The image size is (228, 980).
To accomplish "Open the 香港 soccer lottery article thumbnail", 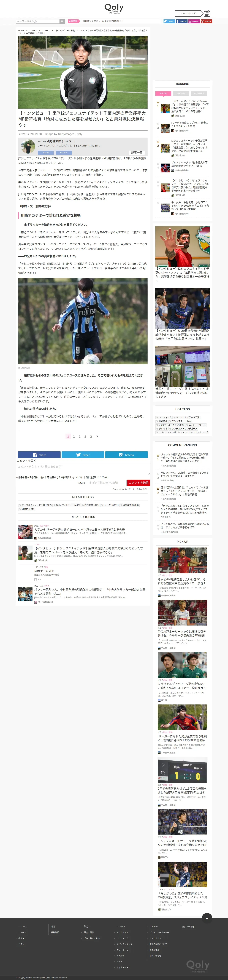I will tap(182, 366).
